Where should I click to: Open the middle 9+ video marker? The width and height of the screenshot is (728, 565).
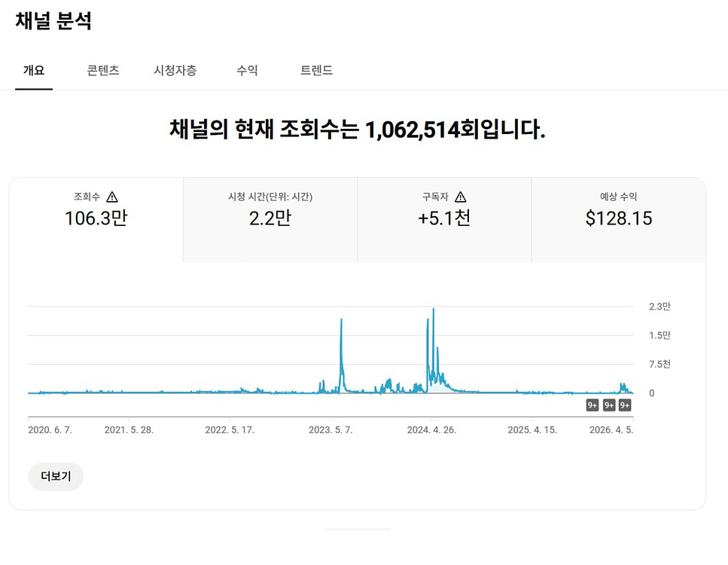609,405
